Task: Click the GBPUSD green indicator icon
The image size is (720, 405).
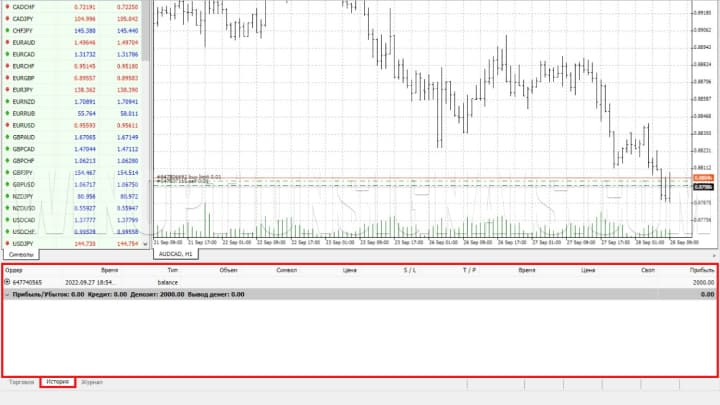Action: pyautogui.click(x=7, y=184)
